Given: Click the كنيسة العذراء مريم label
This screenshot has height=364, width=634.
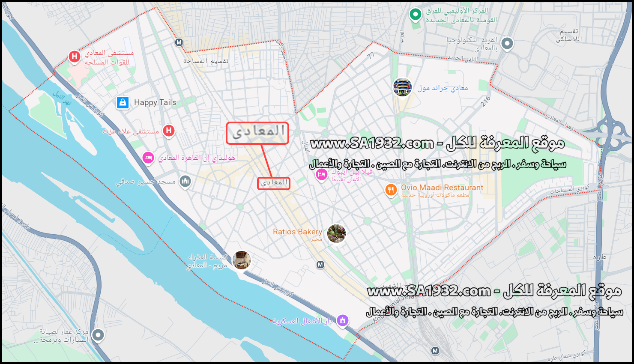Looking at the screenshot, I should [x=207, y=261].
